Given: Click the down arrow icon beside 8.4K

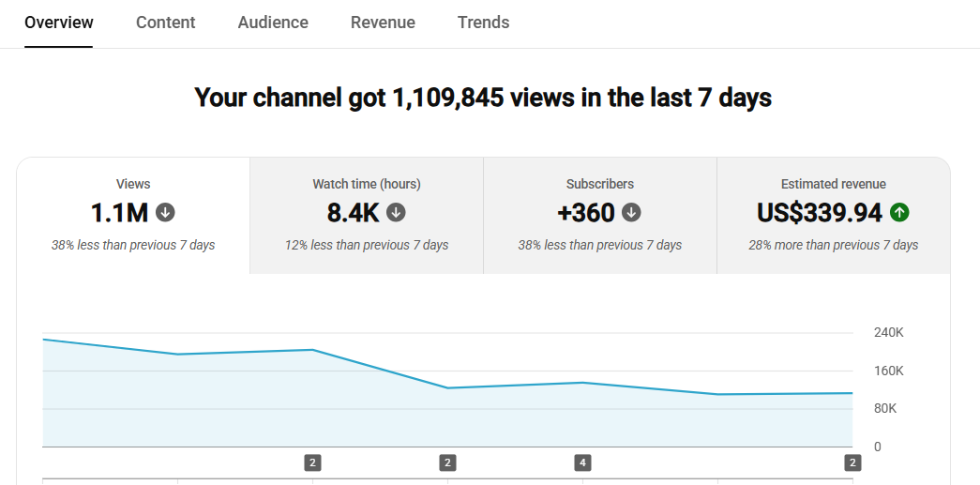Looking at the screenshot, I should pos(396,213).
